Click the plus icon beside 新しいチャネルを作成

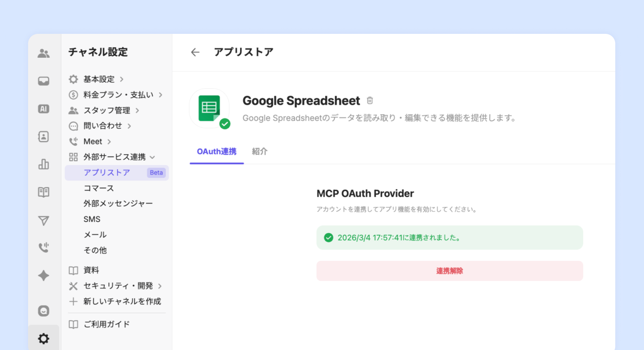[x=73, y=301]
